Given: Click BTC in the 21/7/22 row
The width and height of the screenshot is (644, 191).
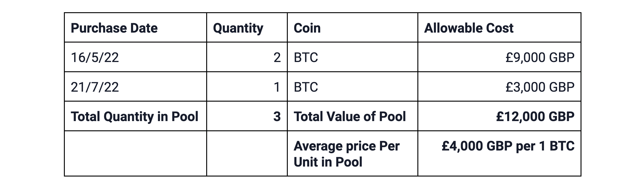Looking at the screenshot, I should pos(306,87).
